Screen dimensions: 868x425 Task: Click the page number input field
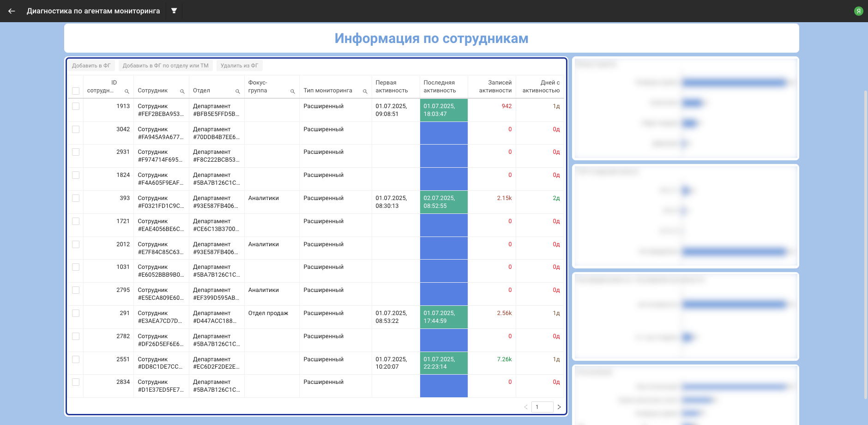coord(542,407)
